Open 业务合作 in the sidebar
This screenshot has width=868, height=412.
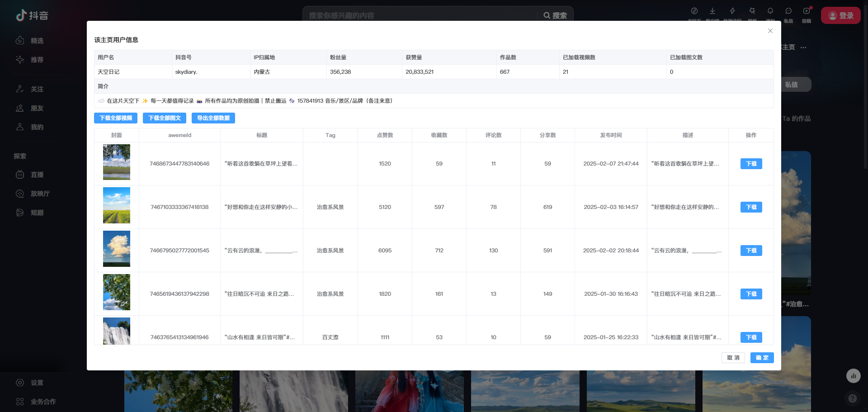pos(36,402)
